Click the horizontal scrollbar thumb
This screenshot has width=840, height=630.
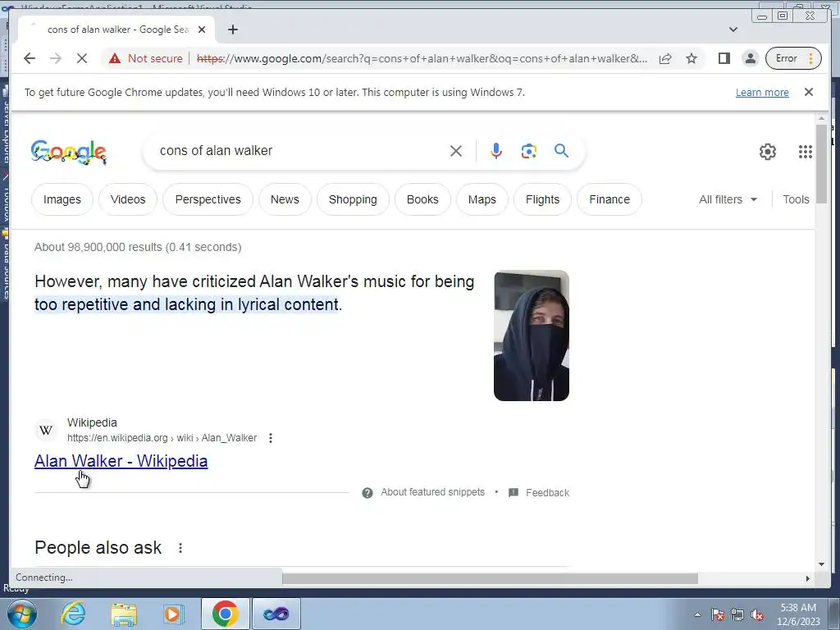(491, 578)
